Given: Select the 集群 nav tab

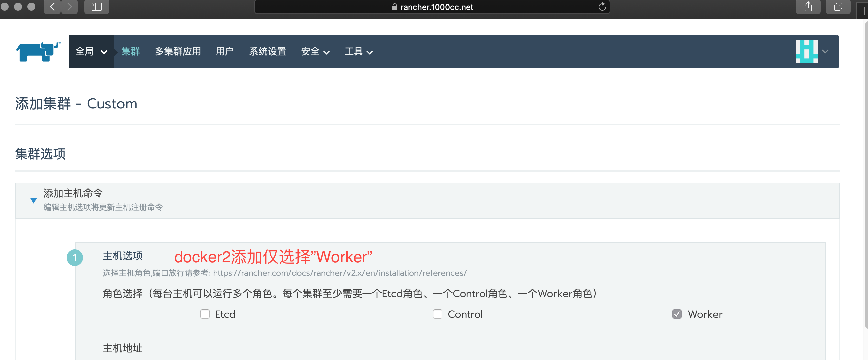Looking at the screenshot, I should tap(130, 51).
